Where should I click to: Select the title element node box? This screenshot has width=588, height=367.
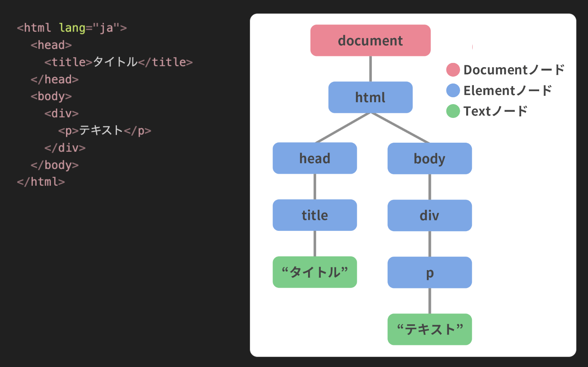315,215
